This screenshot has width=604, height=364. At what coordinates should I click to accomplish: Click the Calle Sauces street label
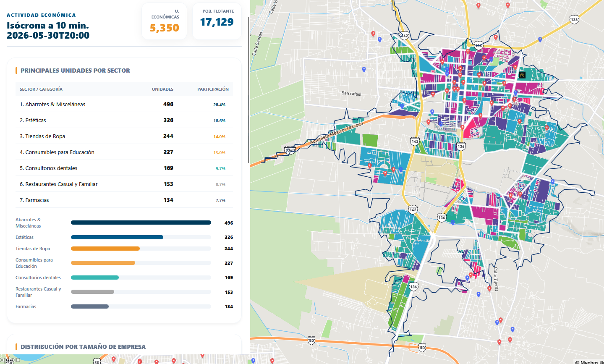pyautogui.click(x=257, y=44)
